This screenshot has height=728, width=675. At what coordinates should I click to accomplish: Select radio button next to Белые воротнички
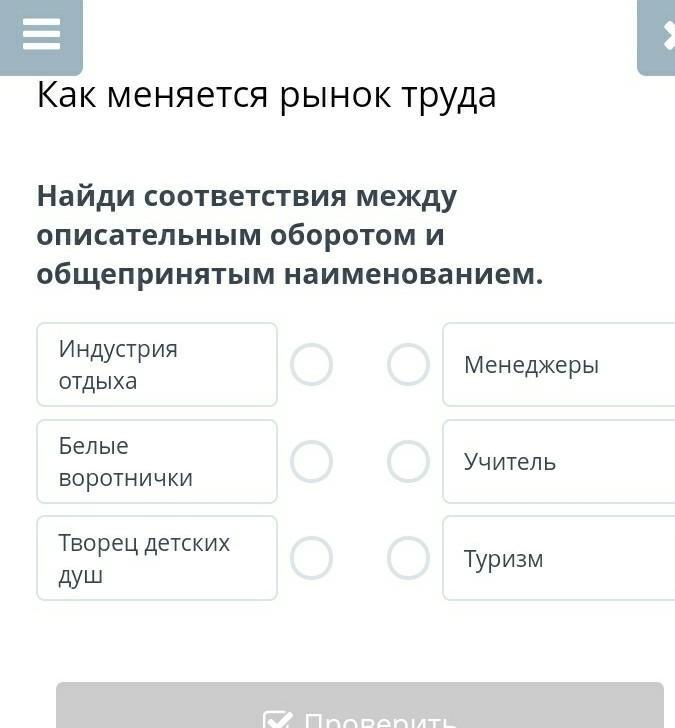click(311, 462)
